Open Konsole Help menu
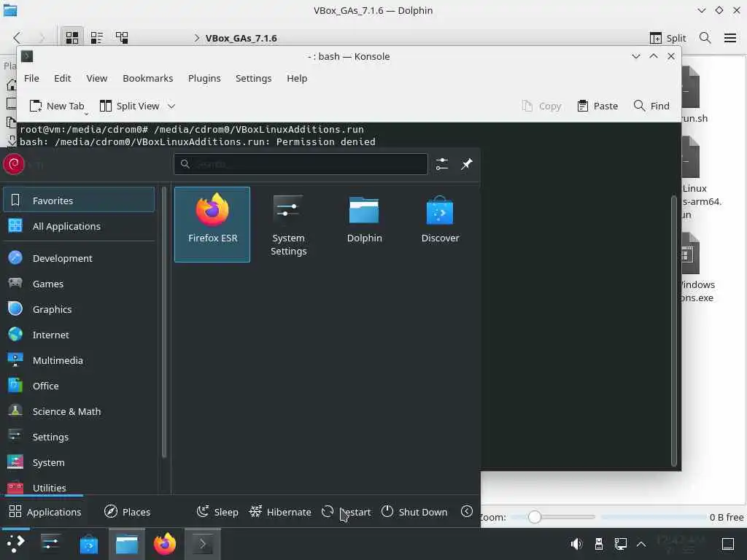 pyautogui.click(x=297, y=78)
